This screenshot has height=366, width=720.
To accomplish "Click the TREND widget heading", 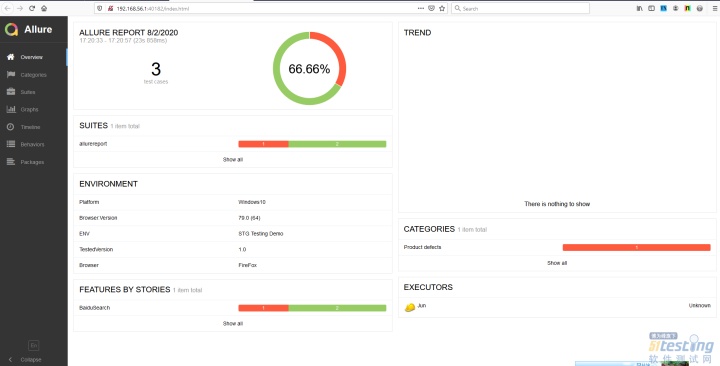I will (x=417, y=33).
